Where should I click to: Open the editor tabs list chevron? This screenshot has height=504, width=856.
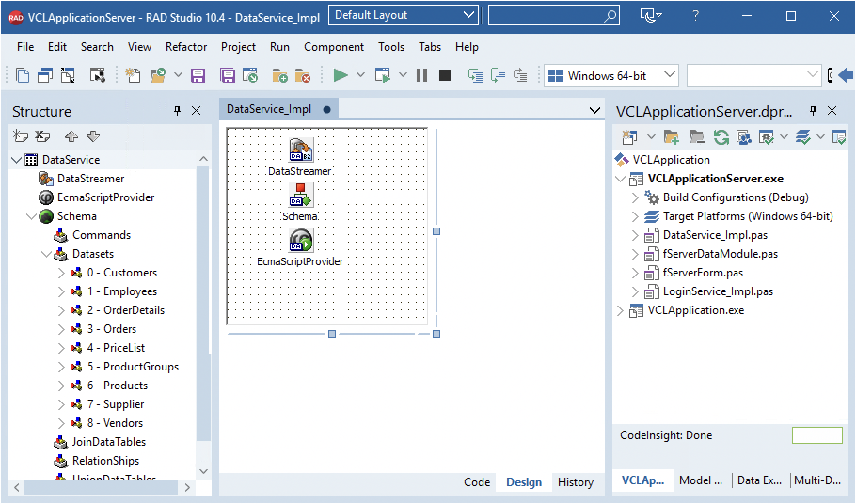tap(594, 110)
